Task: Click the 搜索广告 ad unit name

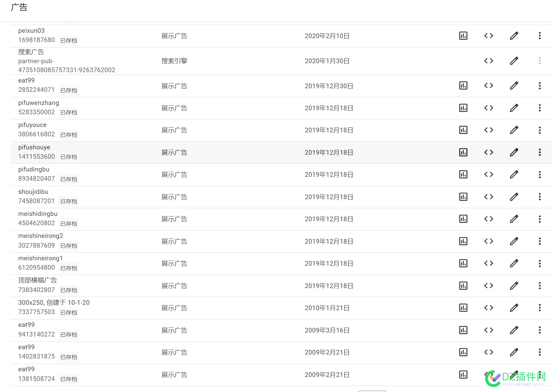Action: (31, 52)
